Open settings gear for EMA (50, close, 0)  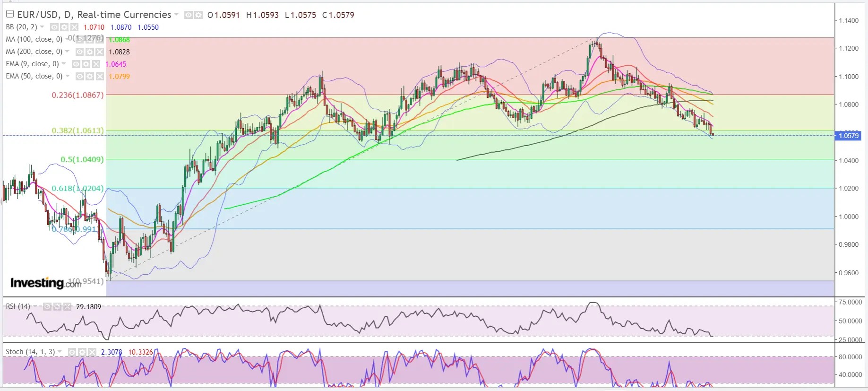[90, 76]
